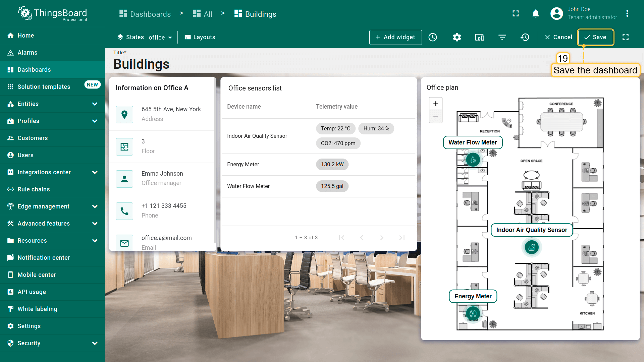Click the notifications bell icon
Viewport: 644px width, 362px height.
(x=536, y=13)
